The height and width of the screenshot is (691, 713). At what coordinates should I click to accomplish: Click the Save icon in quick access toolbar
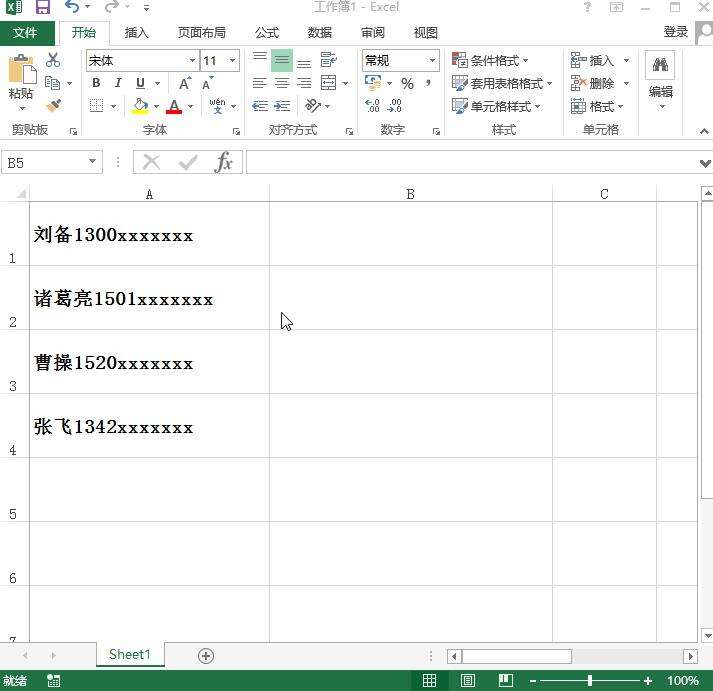(43, 7)
